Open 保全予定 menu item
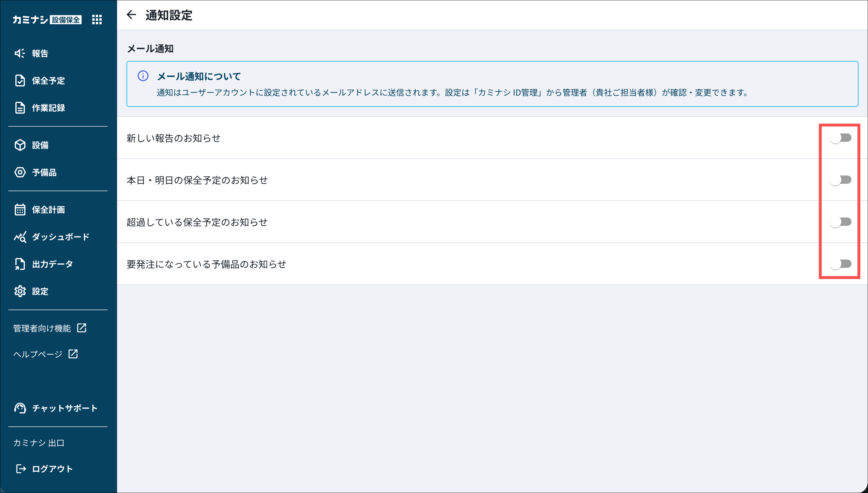The height and width of the screenshot is (493, 868). [x=48, y=80]
